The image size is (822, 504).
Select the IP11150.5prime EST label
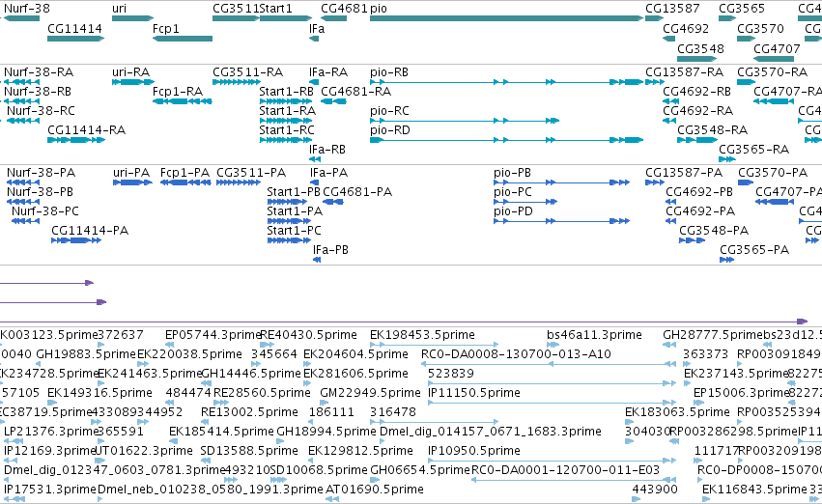coord(474,393)
